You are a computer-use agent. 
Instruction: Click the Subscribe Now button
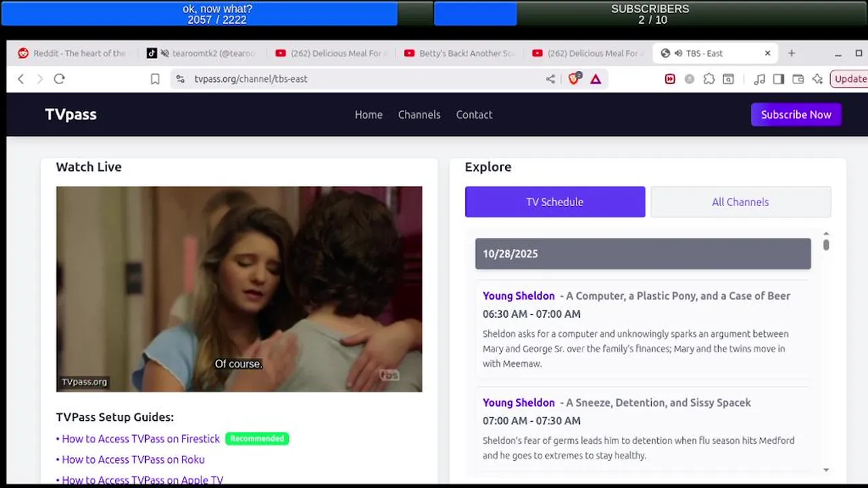tap(796, 115)
